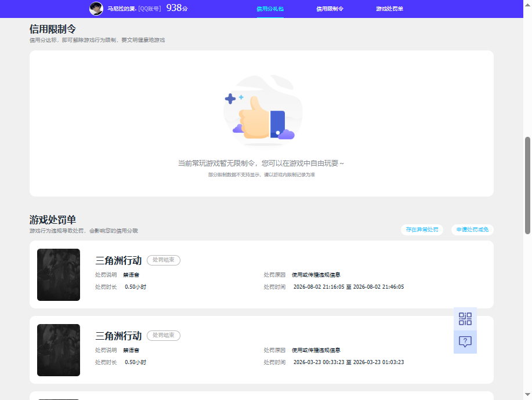The height and width of the screenshot is (400, 532).
Task: Click 三角洲行动 title in the 2026-03-23 card
Action: click(x=118, y=336)
